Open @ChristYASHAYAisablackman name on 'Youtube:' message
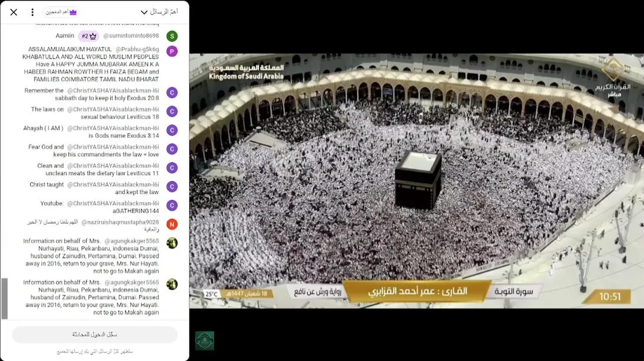 coord(113,204)
